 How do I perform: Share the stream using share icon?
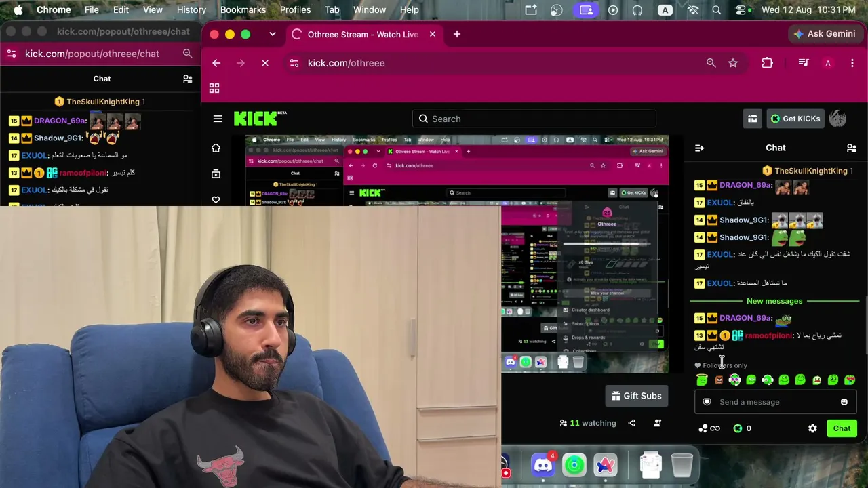631,423
